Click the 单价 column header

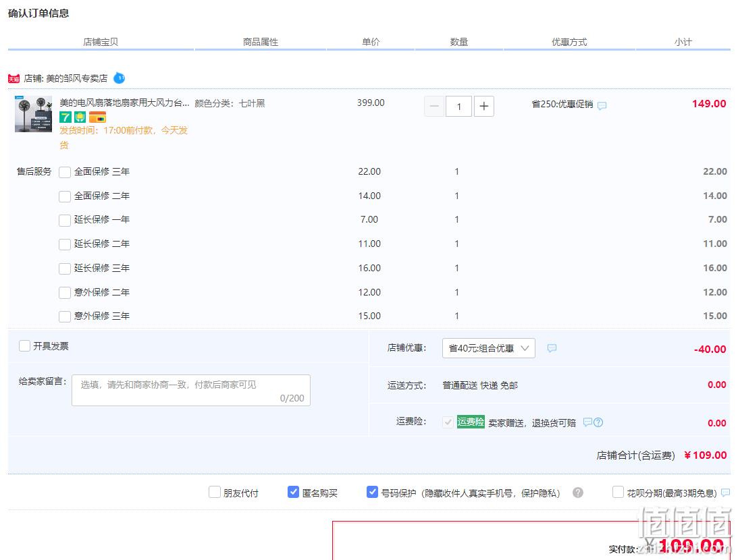click(371, 42)
